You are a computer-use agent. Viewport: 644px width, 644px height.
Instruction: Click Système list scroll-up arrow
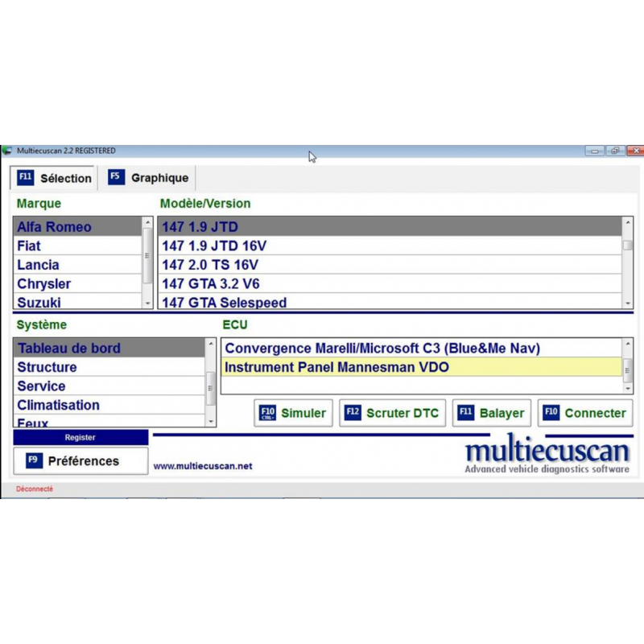211,344
